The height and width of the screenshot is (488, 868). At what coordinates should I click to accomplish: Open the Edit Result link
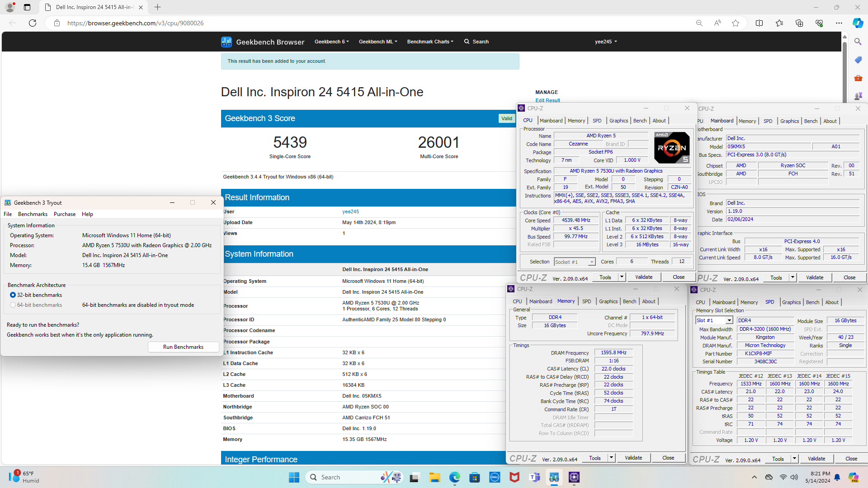547,100
